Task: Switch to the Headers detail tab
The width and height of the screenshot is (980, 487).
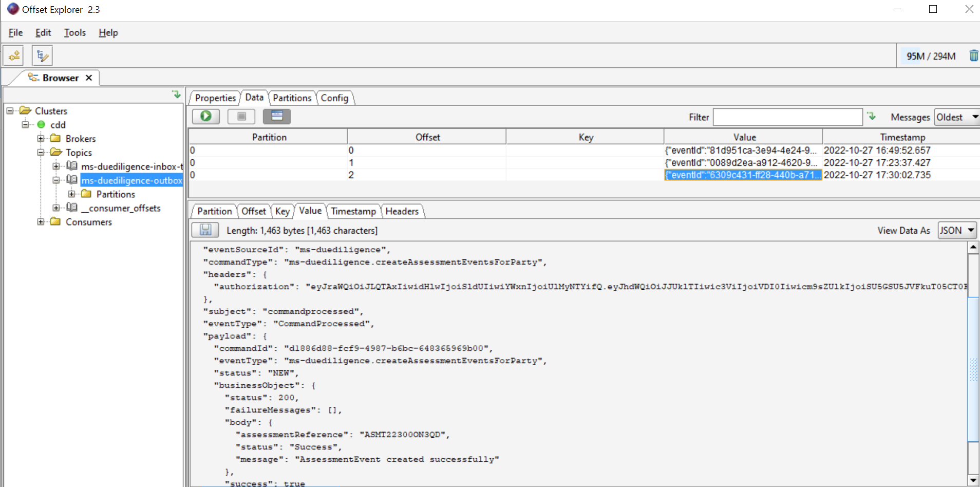Action: pyautogui.click(x=402, y=211)
